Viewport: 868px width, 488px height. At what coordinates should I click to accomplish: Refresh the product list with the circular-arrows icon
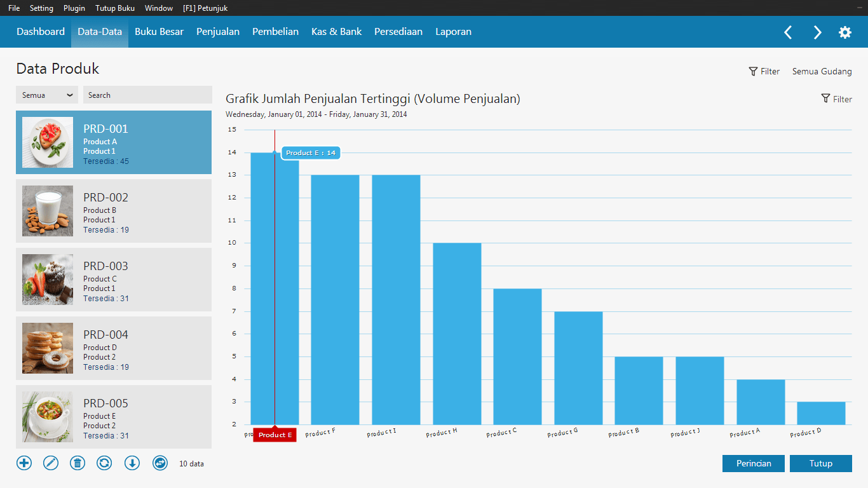(104, 463)
